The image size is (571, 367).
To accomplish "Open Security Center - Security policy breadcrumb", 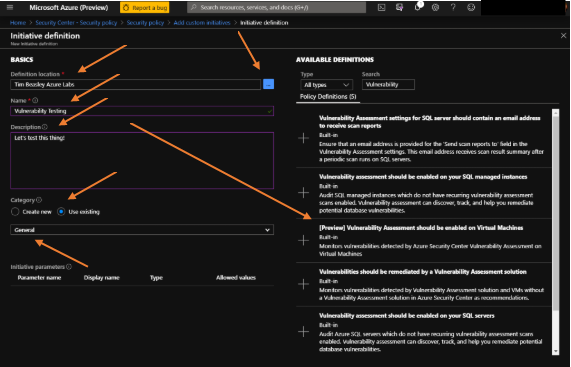I will click(x=76, y=23).
